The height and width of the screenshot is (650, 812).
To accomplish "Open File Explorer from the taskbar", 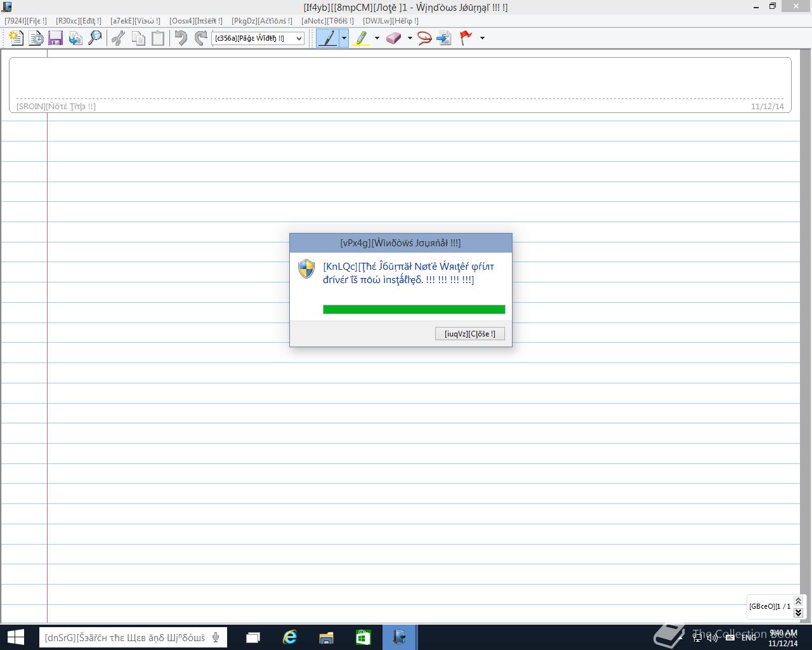I will tap(326, 637).
